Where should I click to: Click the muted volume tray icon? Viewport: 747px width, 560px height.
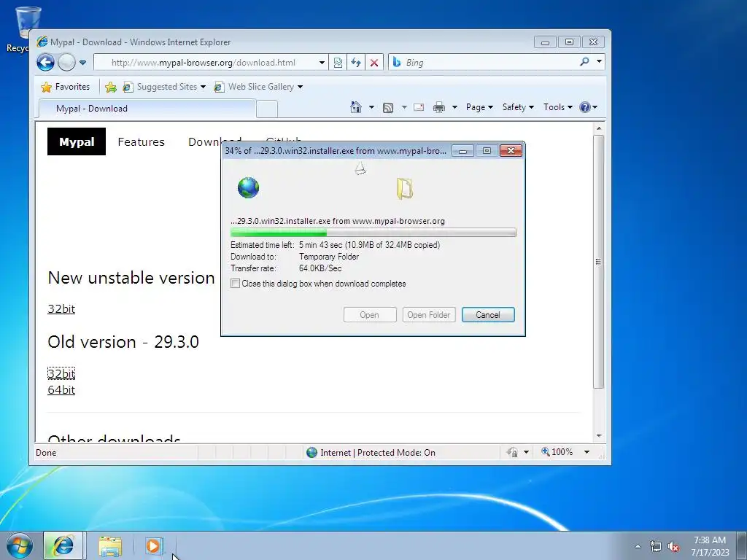tap(673, 546)
